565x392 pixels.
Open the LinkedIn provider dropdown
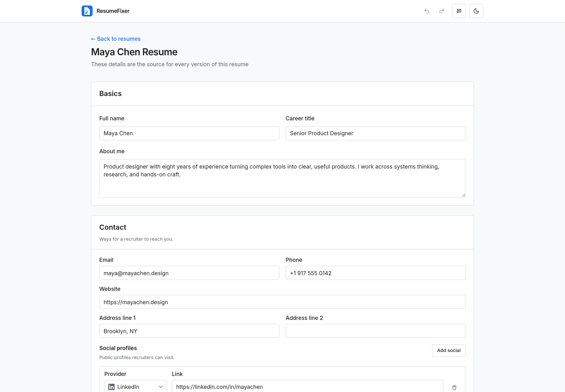click(136, 387)
